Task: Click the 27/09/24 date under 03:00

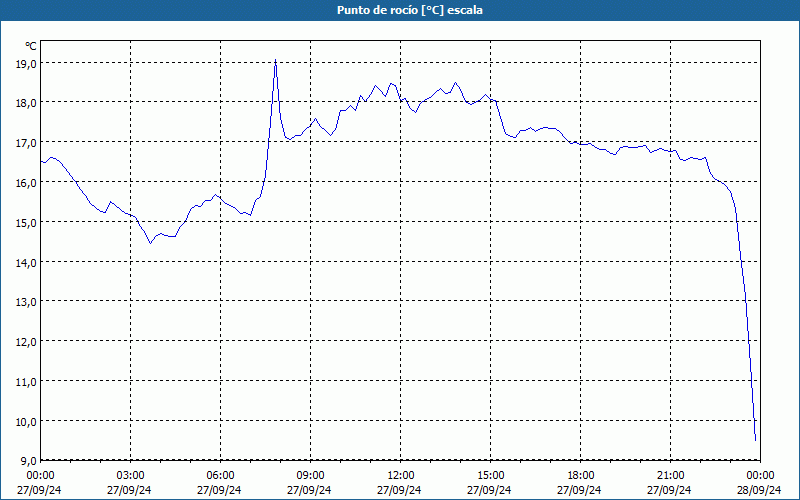Action: [130, 490]
